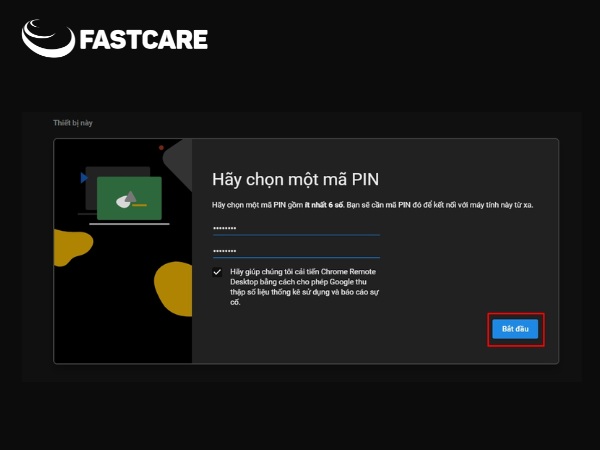Image resolution: width=600 pixels, height=450 pixels.
Task: Click the Bắt đầu button
Action: click(x=515, y=329)
